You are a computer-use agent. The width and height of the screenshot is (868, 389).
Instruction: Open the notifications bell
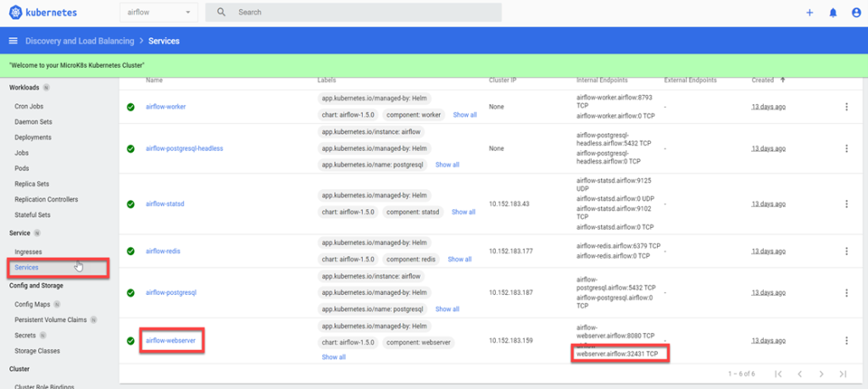832,13
